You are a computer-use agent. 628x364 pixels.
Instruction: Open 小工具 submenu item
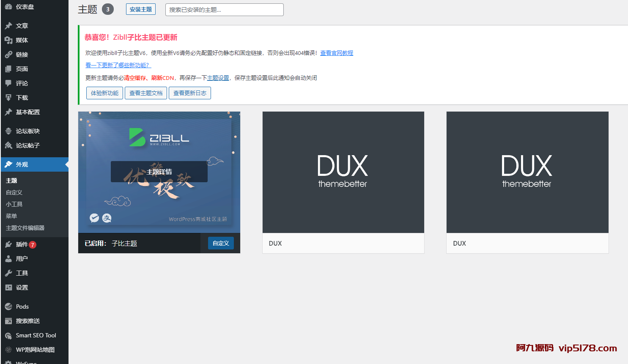[14, 204]
